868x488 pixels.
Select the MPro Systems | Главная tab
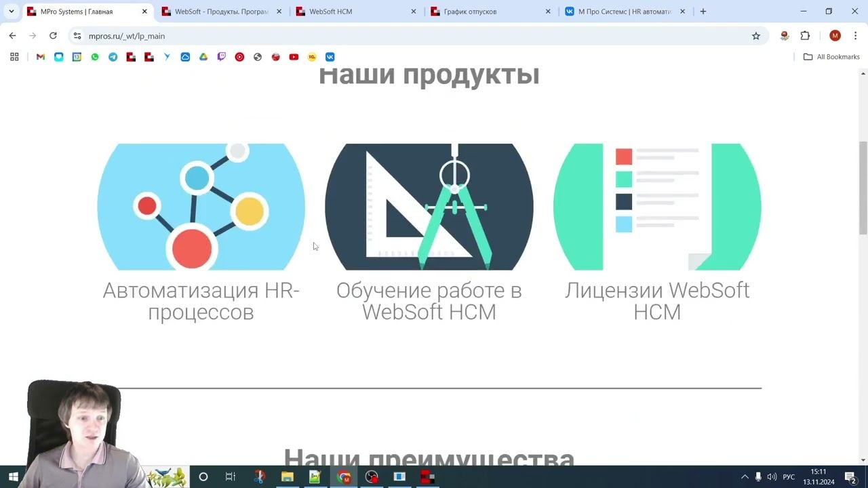87,12
